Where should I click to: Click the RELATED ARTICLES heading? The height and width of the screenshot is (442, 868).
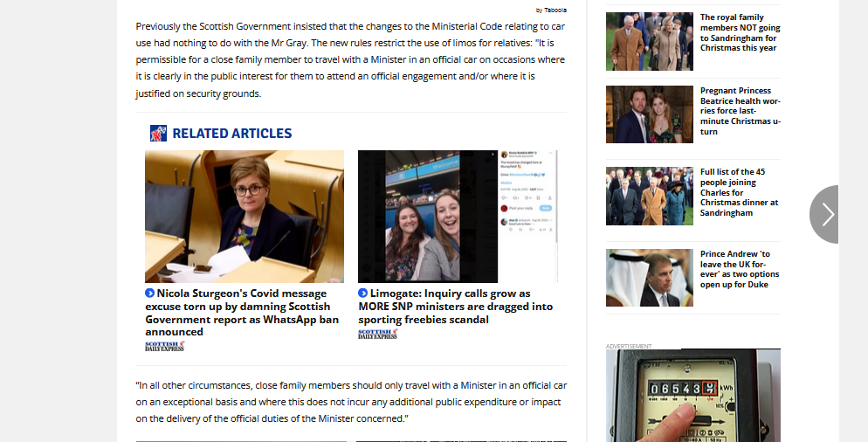point(232,134)
